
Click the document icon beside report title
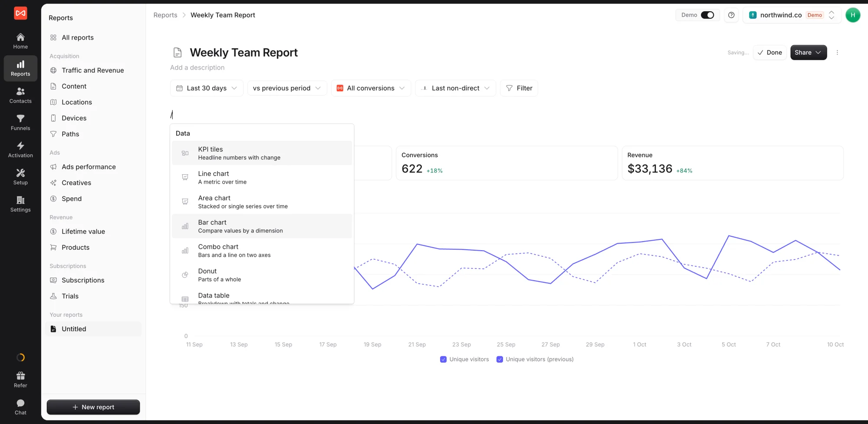178,53
